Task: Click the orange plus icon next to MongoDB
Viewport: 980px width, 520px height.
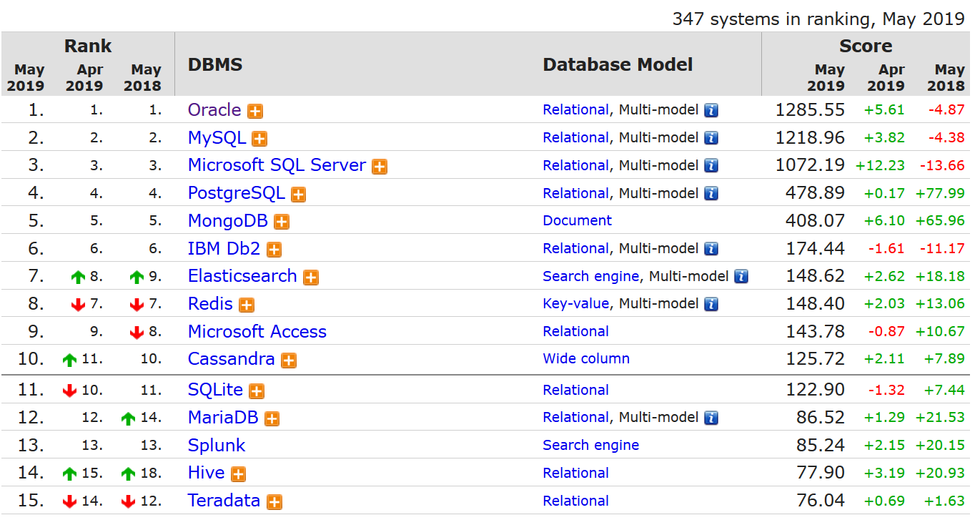Action: click(x=282, y=222)
